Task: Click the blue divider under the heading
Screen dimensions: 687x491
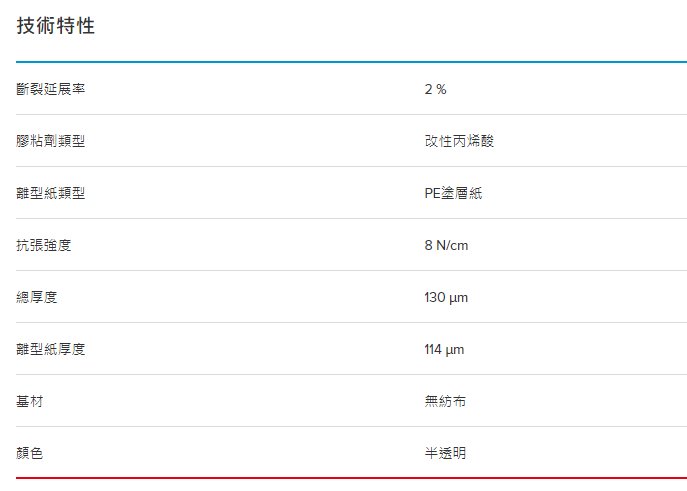Action: (x=351, y=62)
